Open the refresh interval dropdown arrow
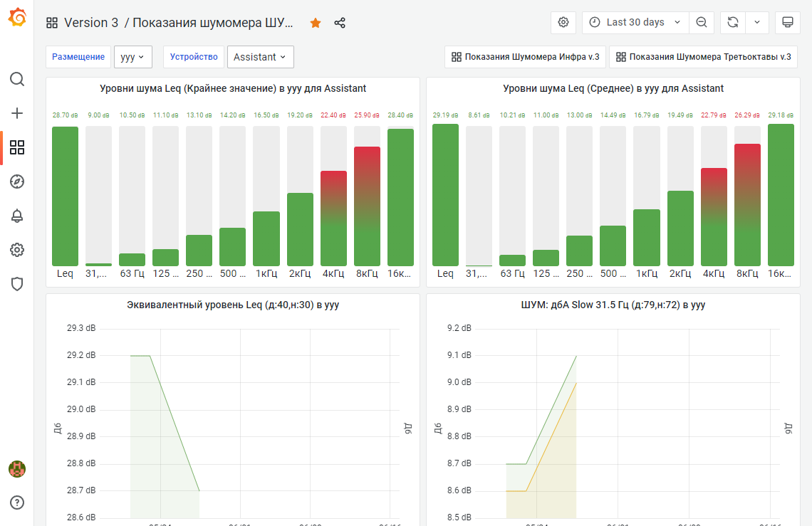Image resolution: width=812 pixels, height=526 pixels. coord(757,23)
